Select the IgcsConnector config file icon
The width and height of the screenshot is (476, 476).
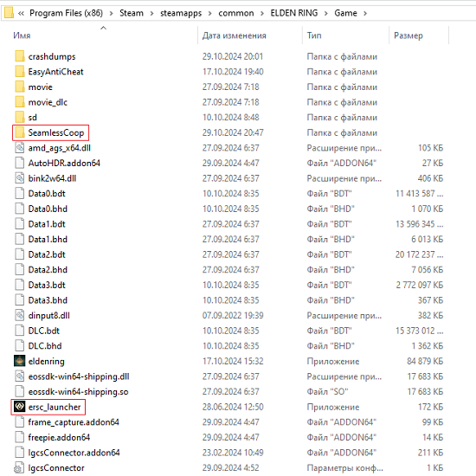[x=20, y=467]
